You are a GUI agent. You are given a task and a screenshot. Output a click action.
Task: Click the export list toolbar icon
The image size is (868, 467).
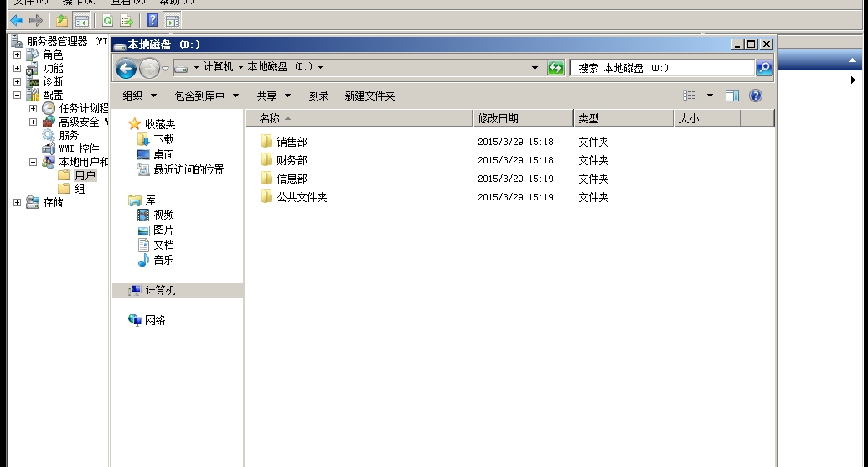coord(127,21)
